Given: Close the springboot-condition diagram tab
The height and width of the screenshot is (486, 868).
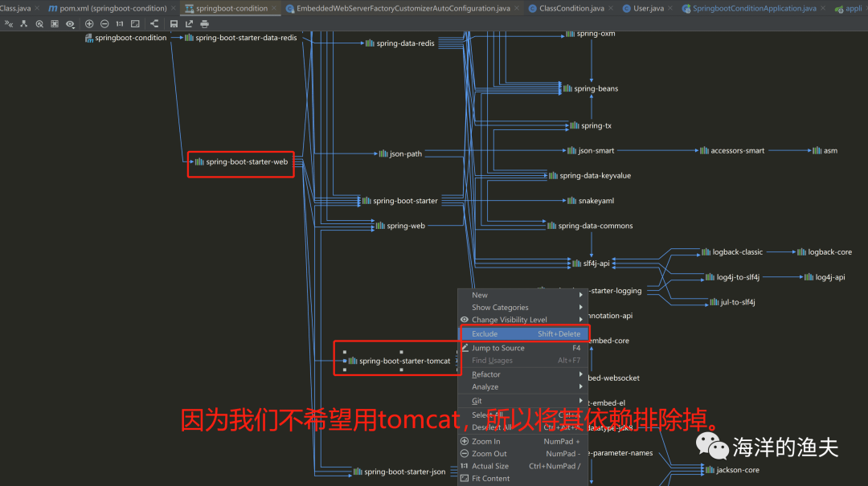Looking at the screenshot, I should tap(274, 8).
